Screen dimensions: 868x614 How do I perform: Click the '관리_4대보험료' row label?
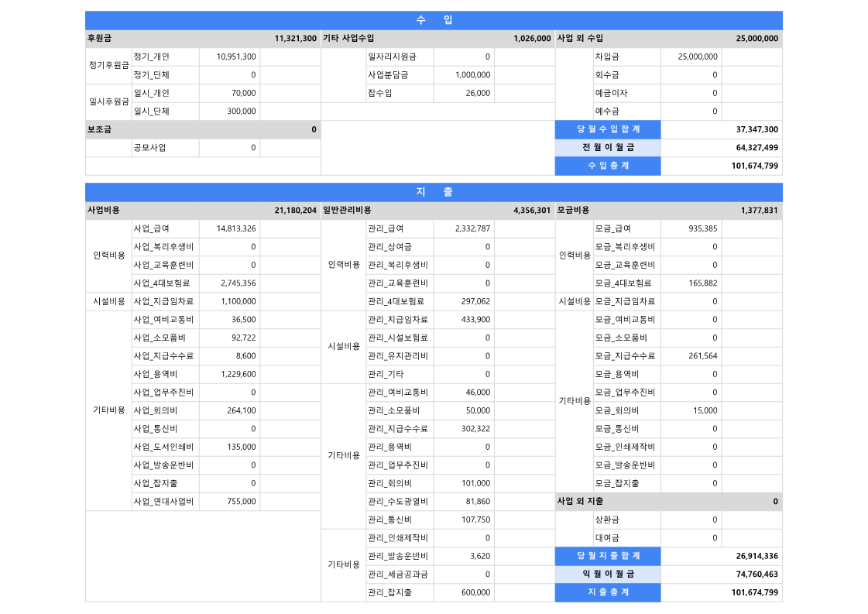[396, 301]
